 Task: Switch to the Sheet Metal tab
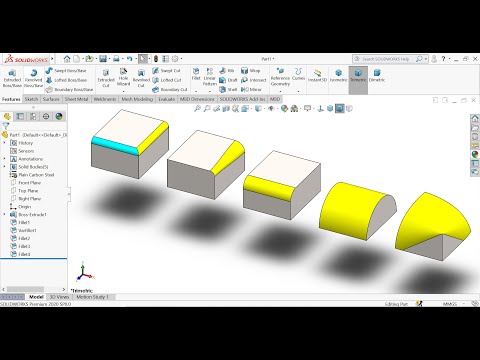coord(76,99)
